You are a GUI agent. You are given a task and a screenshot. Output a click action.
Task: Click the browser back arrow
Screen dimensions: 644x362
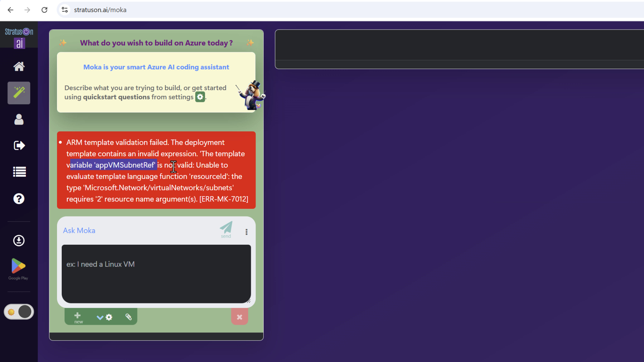coord(10,10)
